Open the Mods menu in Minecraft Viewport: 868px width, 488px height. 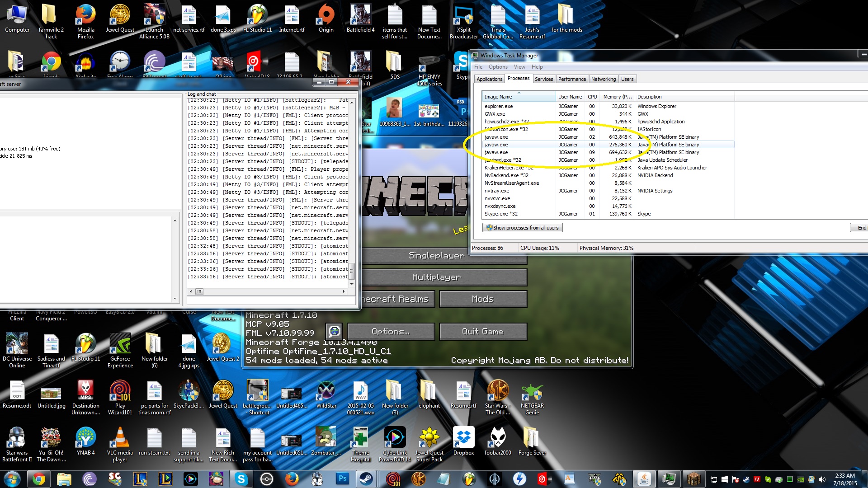pyautogui.click(x=483, y=299)
